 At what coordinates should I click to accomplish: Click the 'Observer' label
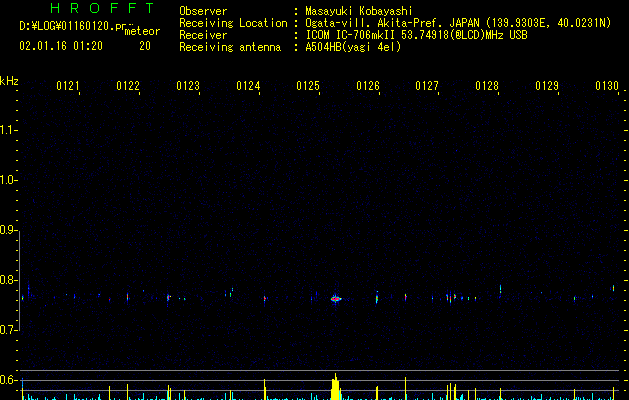pos(203,11)
